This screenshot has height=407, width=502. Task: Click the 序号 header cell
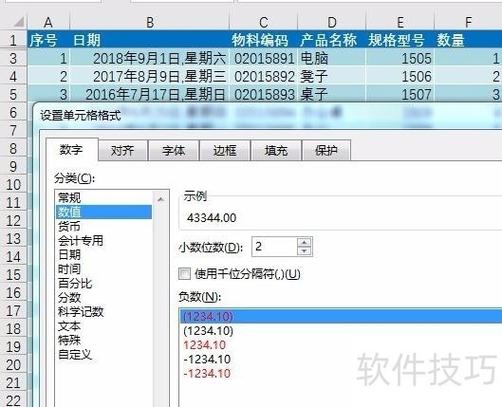[49, 40]
